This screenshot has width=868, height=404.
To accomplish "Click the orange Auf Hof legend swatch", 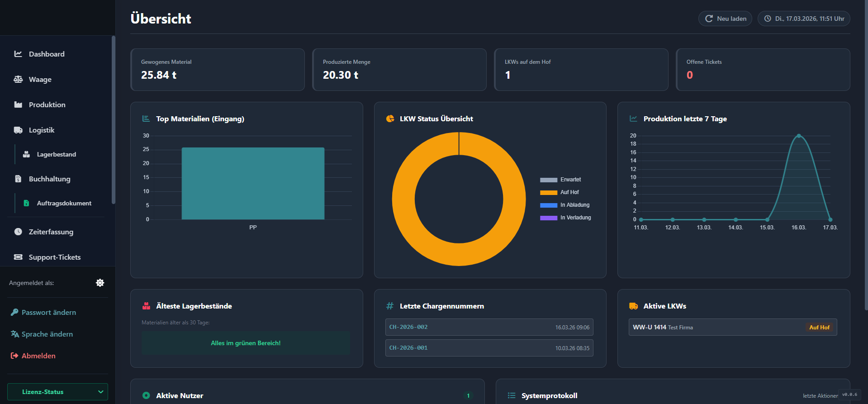I will tap(548, 193).
